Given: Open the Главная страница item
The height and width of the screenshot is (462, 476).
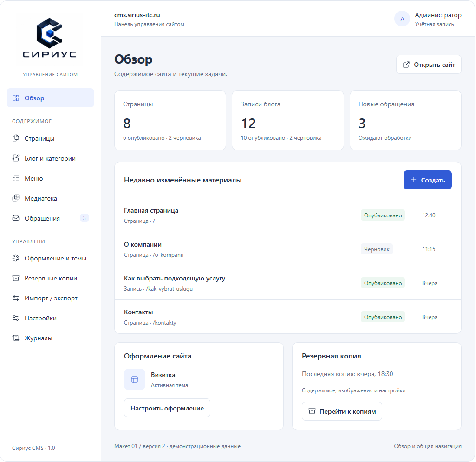Looking at the screenshot, I should coord(288,215).
